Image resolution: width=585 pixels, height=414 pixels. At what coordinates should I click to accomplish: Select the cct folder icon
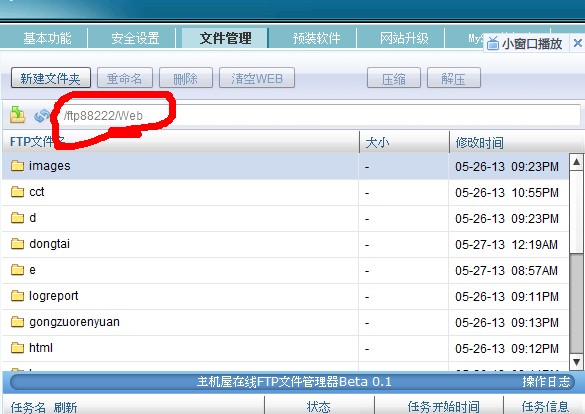(x=17, y=192)
